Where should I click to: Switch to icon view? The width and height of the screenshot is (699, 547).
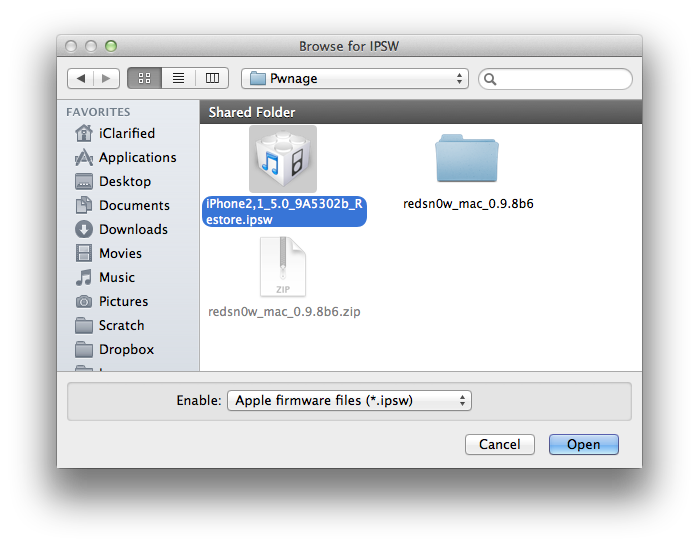(x=144, y=78)
